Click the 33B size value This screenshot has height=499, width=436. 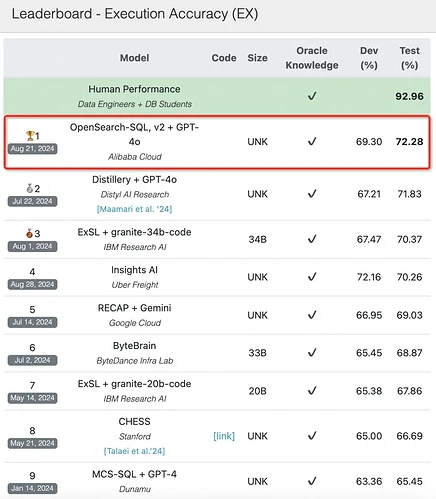[257, 353]
